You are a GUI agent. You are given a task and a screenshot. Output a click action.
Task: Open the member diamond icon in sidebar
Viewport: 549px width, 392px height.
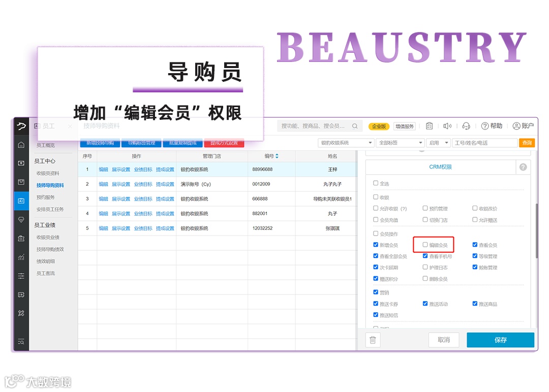click(21, 219)
